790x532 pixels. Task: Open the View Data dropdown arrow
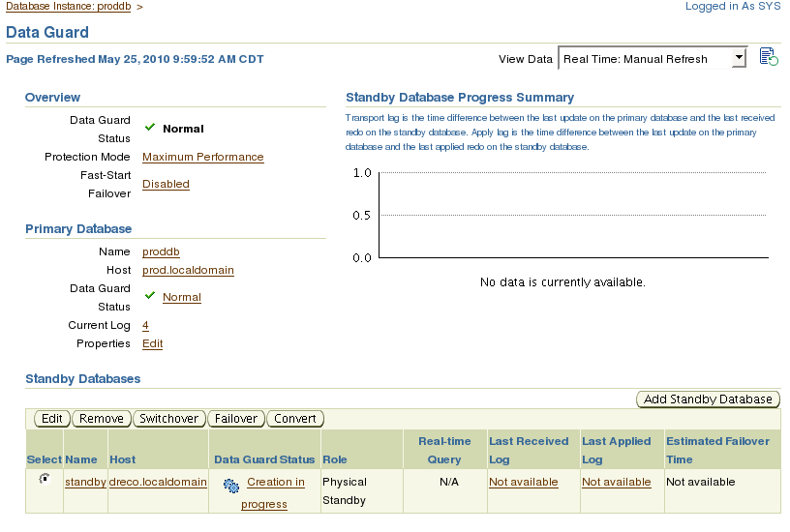(739, 58)
